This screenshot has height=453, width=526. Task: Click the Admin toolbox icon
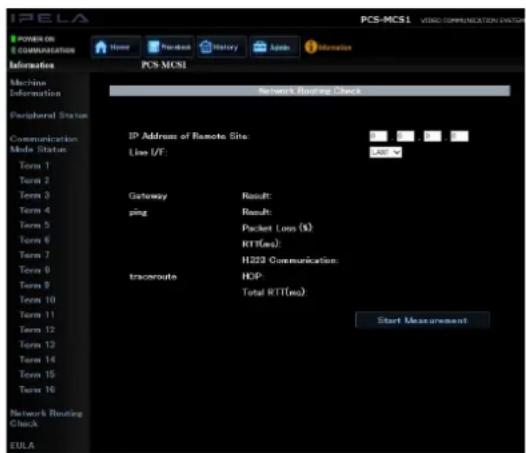click(x=260, y=47)
